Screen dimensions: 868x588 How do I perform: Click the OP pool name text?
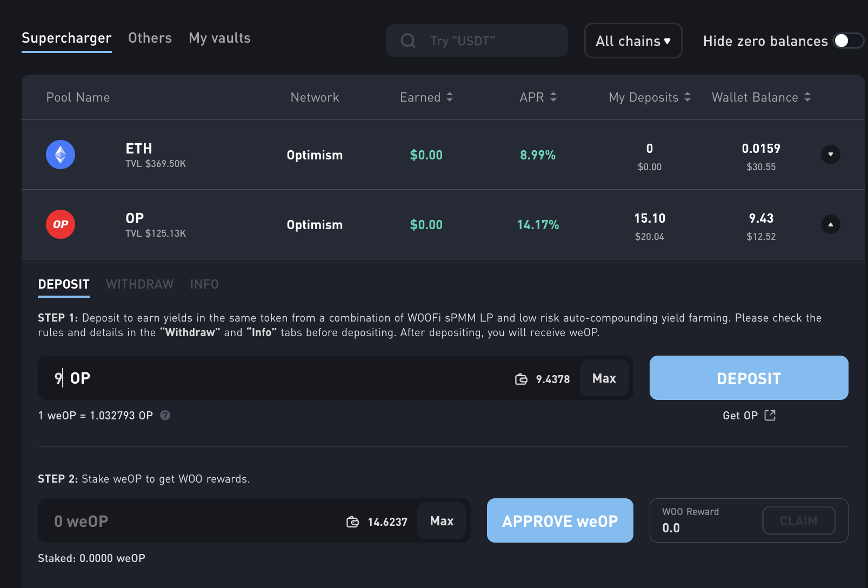point(135,218)
